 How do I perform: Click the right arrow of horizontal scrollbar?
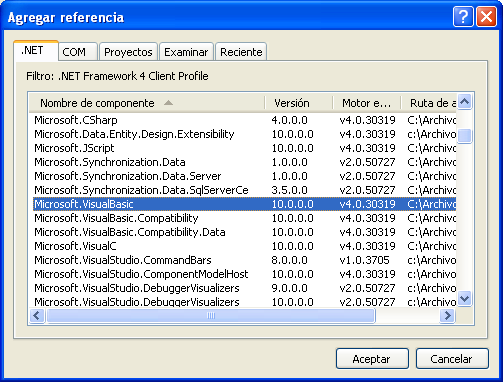[x=447, y=315]
